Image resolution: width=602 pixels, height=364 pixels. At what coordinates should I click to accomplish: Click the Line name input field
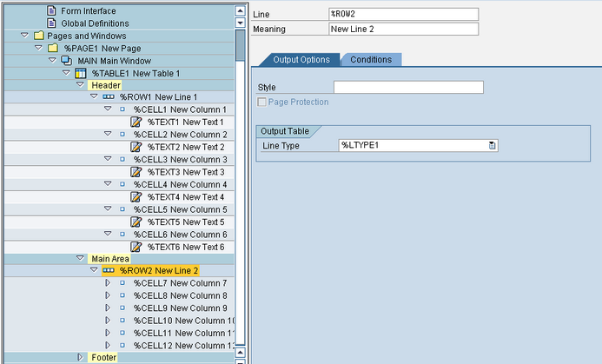coord(404,14)
